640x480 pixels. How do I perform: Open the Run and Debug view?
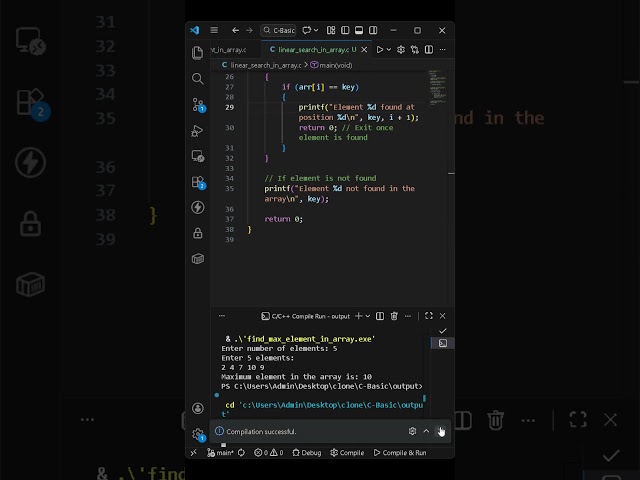click(198, 131)
